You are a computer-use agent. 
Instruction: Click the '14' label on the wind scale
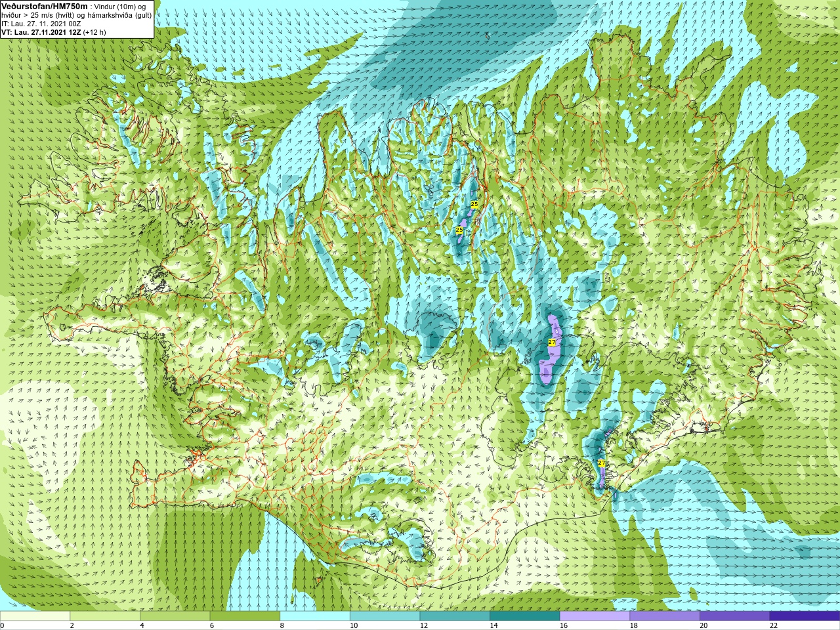tap(493, 625)
